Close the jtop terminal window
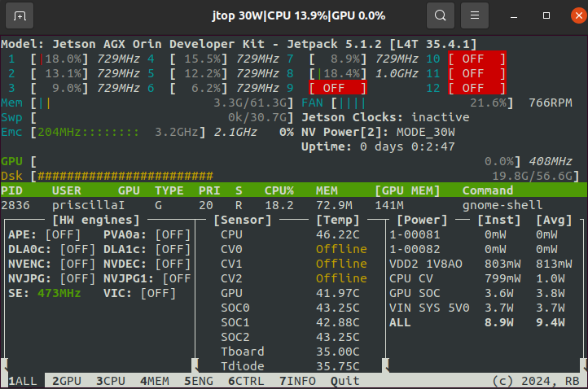This screenshot has width=588, height=389. coord(578,15)
